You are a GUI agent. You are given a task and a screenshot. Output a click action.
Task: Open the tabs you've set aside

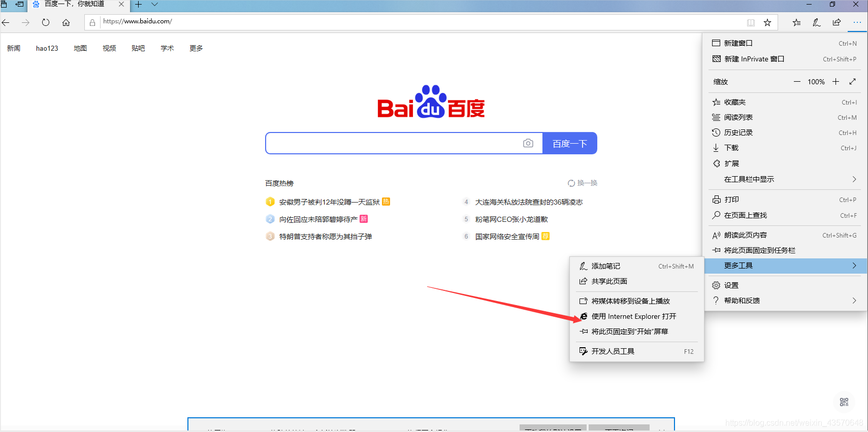pos(4,4)
